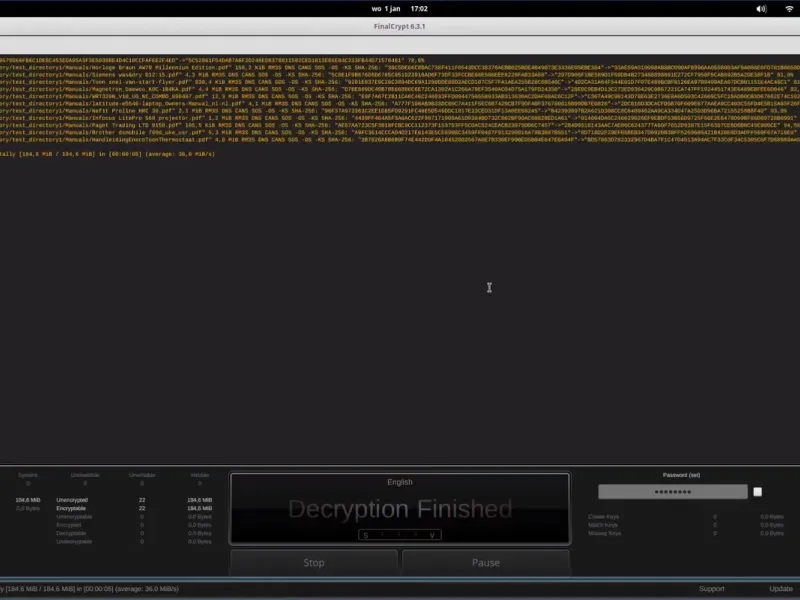Click the small S-to-V progress indicator
This screenshot has height=600, width=800.
click(x=399, y=535)
